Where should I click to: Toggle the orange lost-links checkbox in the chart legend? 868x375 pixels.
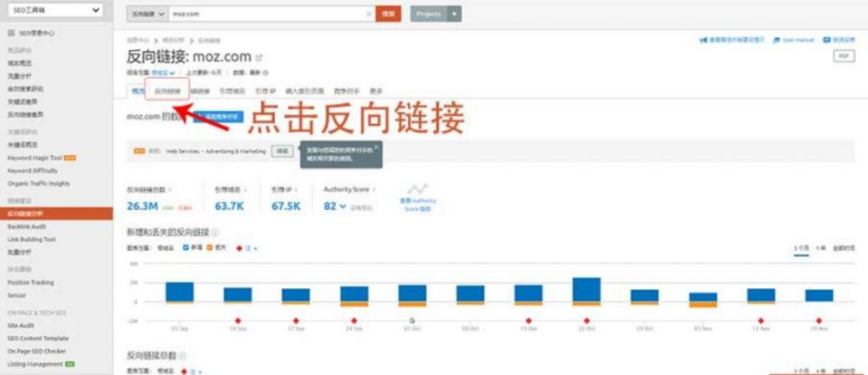[x=210, y=248]
